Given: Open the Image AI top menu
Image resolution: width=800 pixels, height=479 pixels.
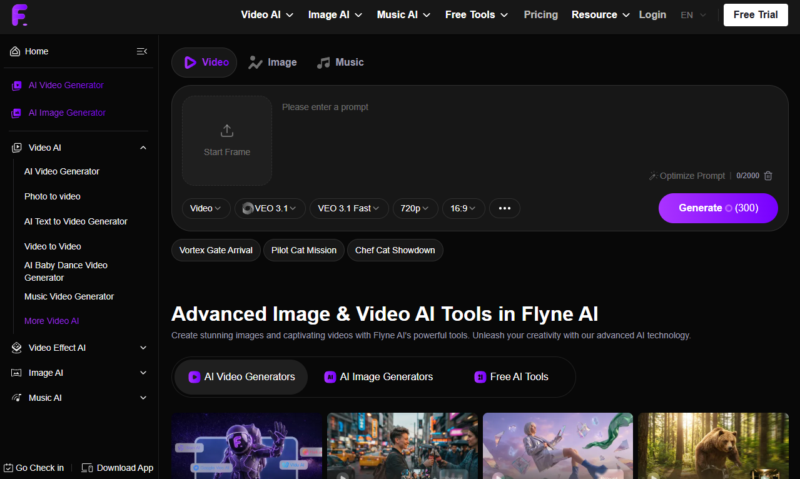Looking at the screenshot, I should [x=335, y=15].
